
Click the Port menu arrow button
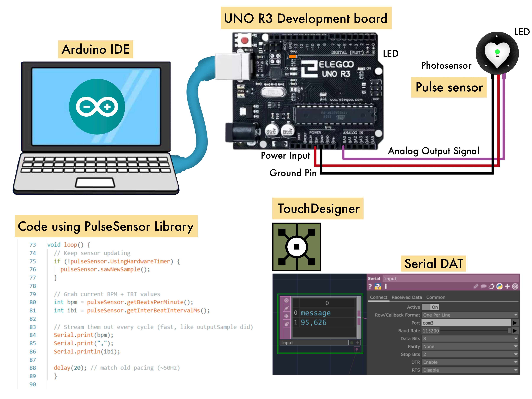pos(515,323)
